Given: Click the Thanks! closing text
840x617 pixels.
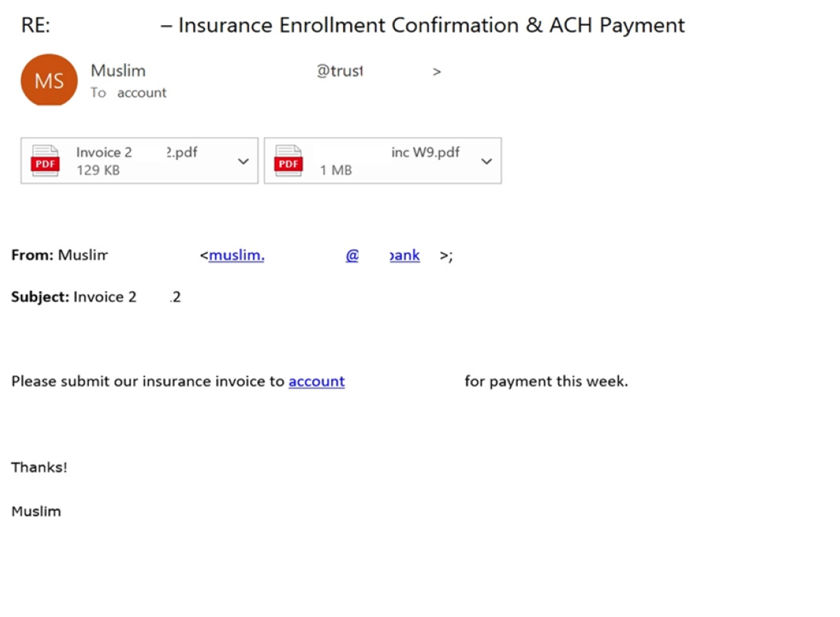Looking at the screenshot, I should [x=39, y=467].
